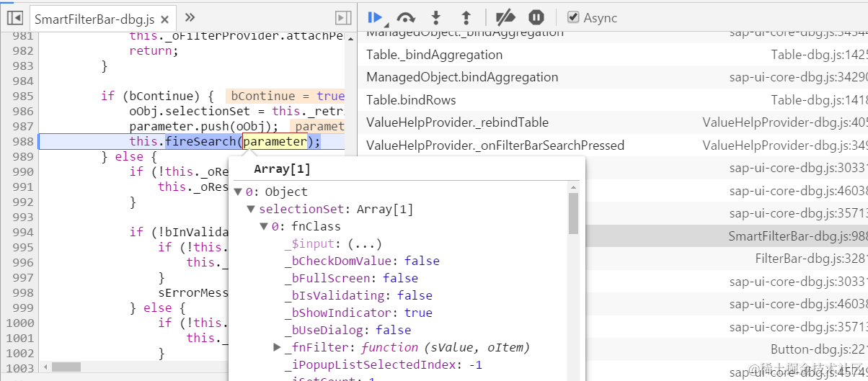This screenshot has height=381, width=868.
Task: Click the editor scroll-left arrow
Action: click(45, 367)
